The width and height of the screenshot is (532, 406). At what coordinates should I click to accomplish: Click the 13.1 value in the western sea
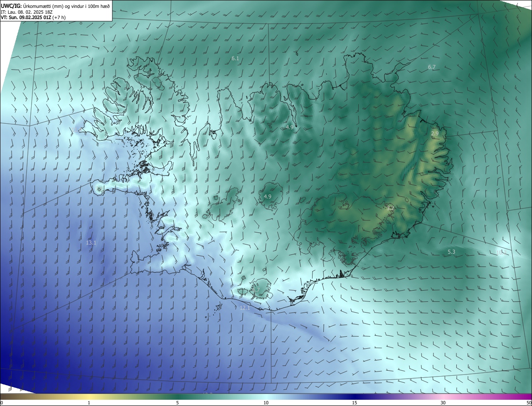click(91, 243)
